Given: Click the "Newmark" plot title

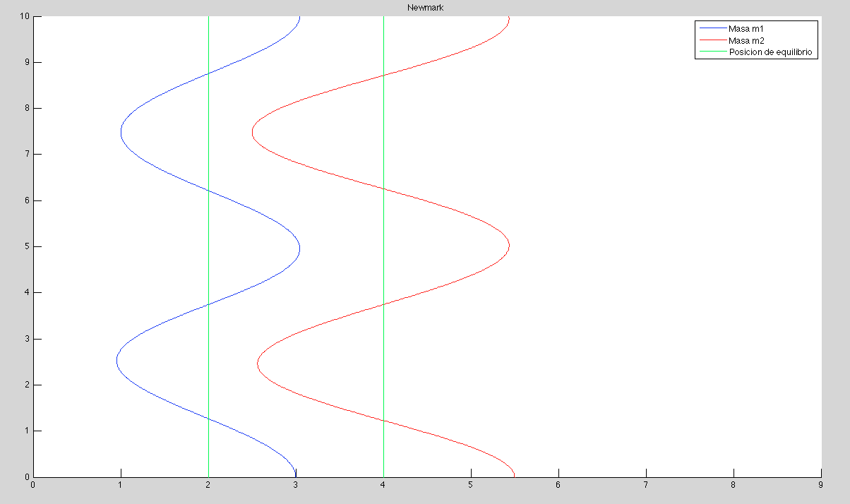Looking at the screenshot, I should [x=425, y=8].
